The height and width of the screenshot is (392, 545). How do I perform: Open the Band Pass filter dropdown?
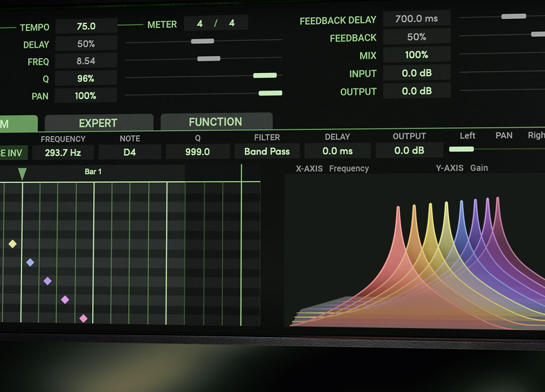[x=267, y=151]
